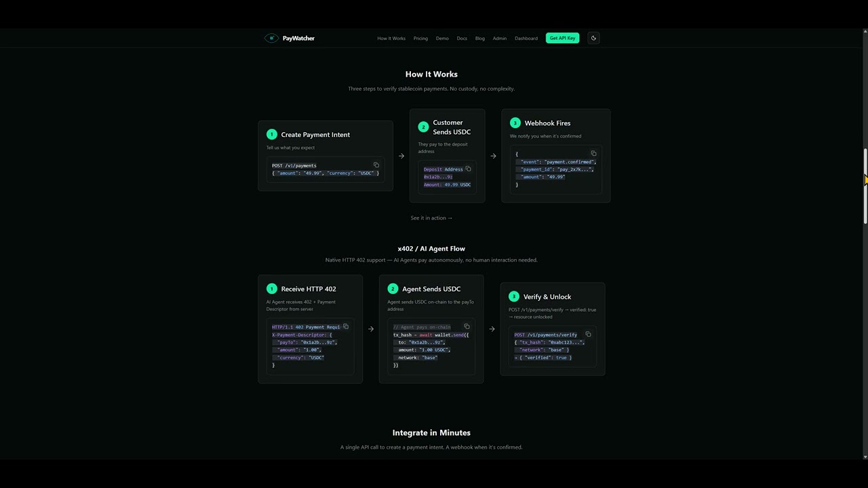The height and width of the screenshot is (488, 868).
Task: Go to the Demo section
Action: (x=442, y=38)
